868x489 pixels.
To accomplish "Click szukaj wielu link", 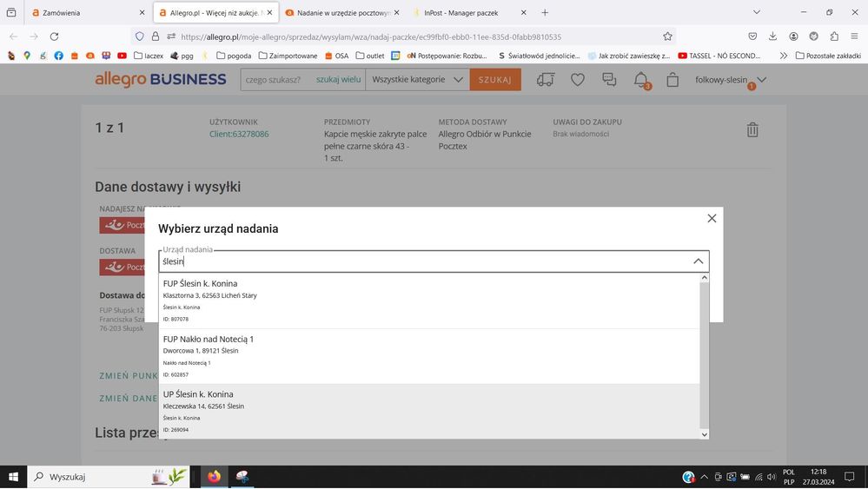I will [x=338, y=80].
